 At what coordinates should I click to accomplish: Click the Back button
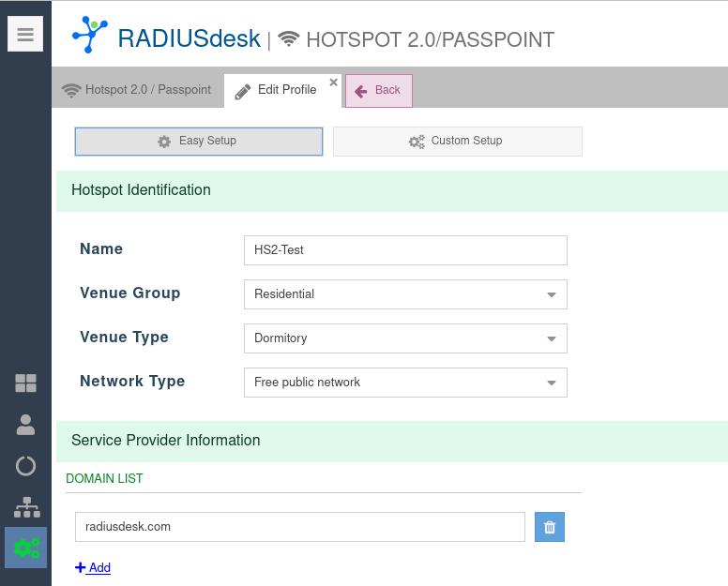[x=379, y=91]
